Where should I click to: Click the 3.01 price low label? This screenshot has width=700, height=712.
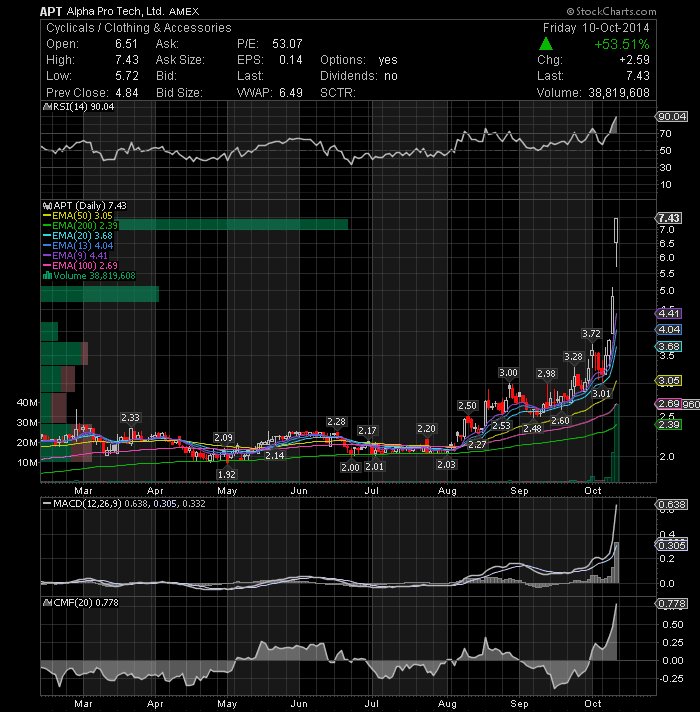point(602,394)
